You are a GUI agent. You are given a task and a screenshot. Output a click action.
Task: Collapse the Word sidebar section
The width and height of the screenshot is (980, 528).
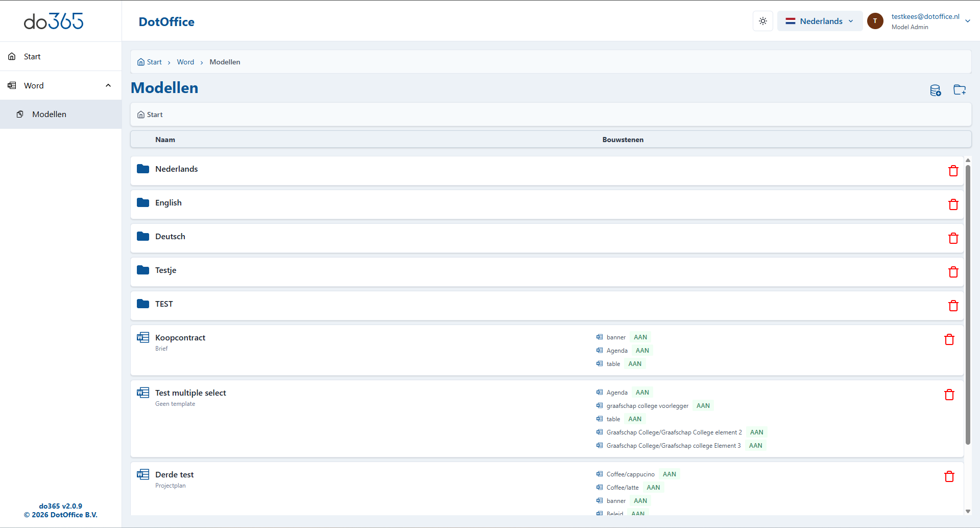point(108,85)
